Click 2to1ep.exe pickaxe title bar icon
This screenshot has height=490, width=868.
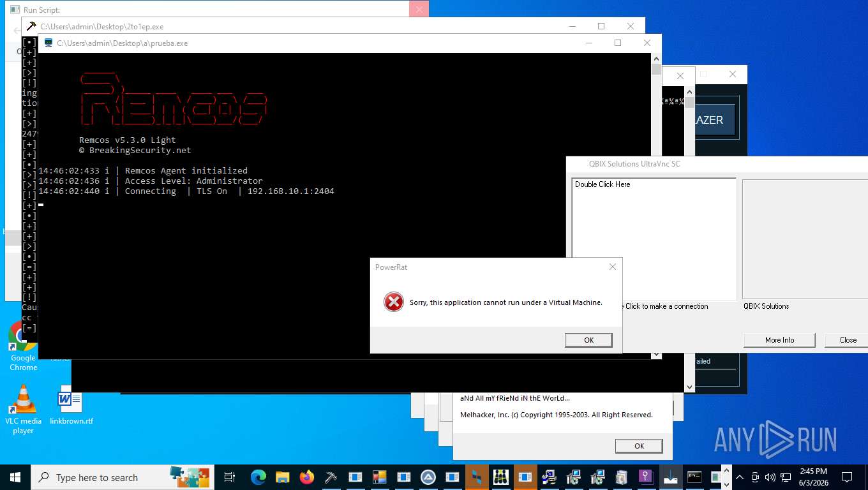pyautogui.click(x=31, y=26)
